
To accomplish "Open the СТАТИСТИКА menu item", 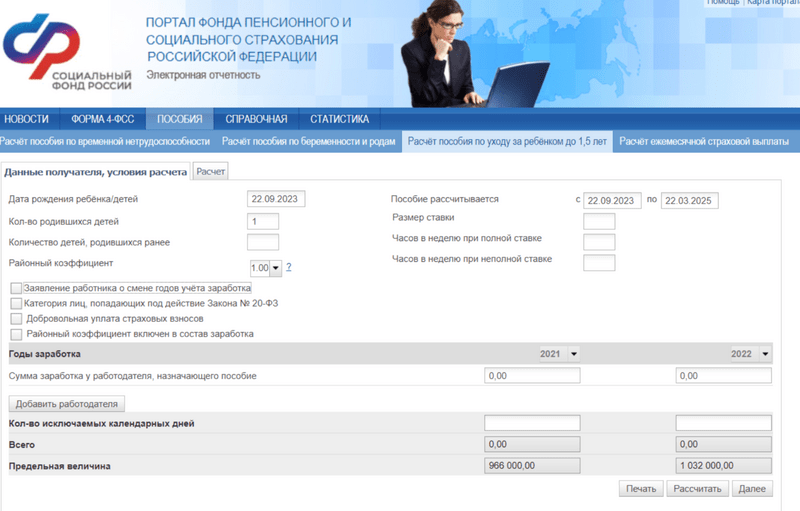I will click(339, 119).
